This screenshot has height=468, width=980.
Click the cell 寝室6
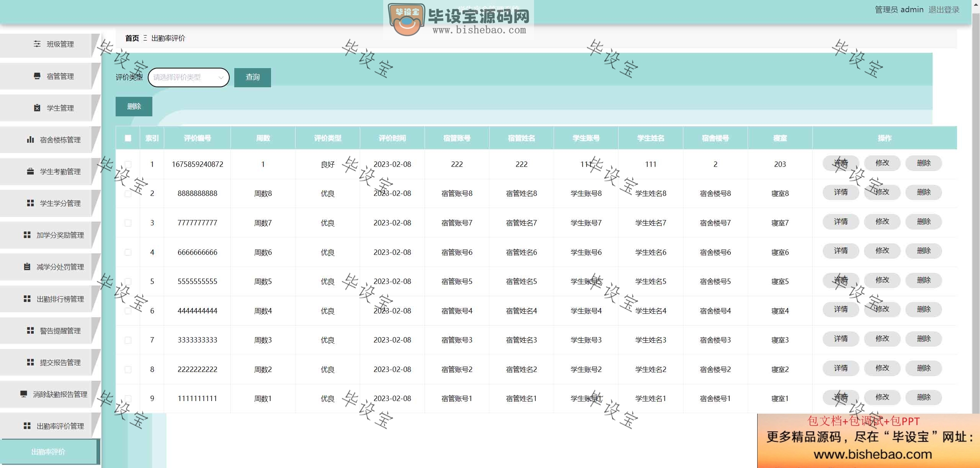tap(780, 253)
